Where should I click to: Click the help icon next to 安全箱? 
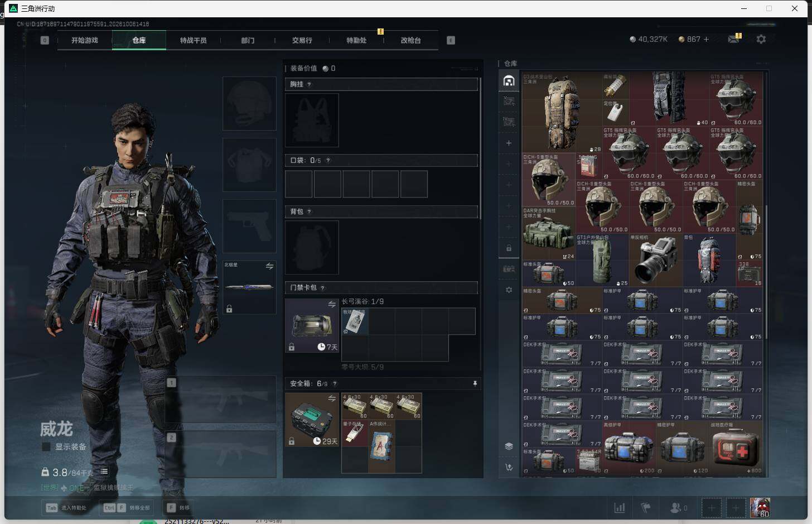[x=335, y=383]
